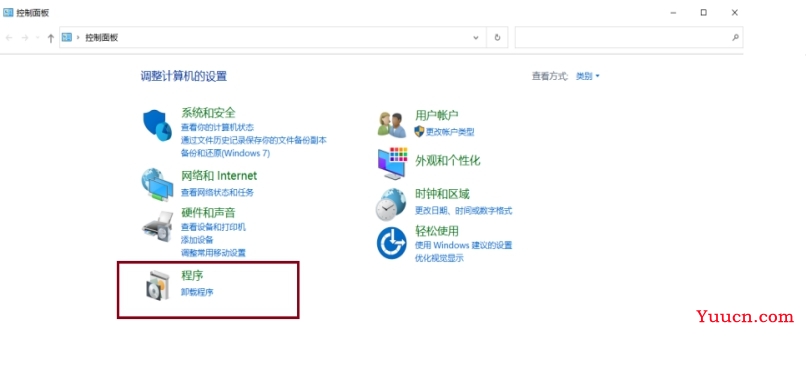Viewport: 806px width, 371px height.
Task: Click the 控制面板 breadcrumb in address bar
Action: 102,38
